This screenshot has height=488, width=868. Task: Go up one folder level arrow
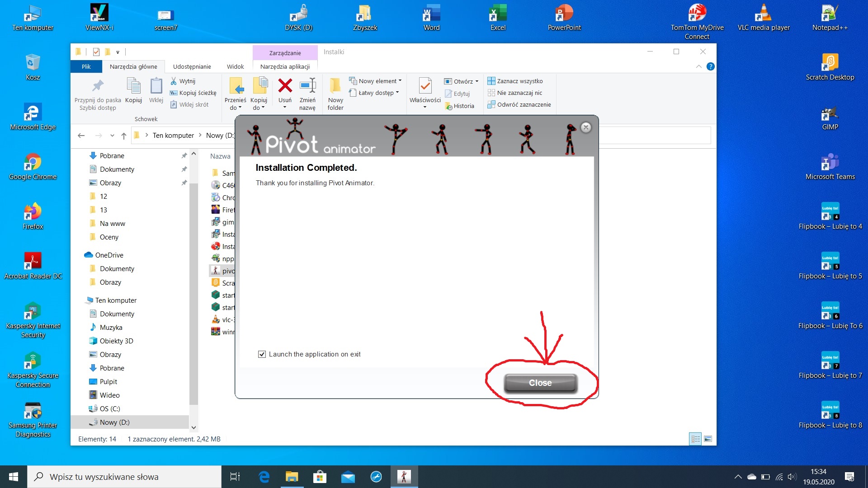[x=124, y=136]
